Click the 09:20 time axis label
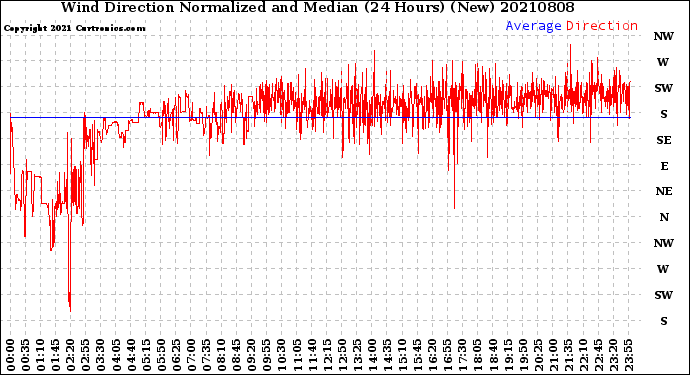The image size is (690, 375). (x=252, y=355)
